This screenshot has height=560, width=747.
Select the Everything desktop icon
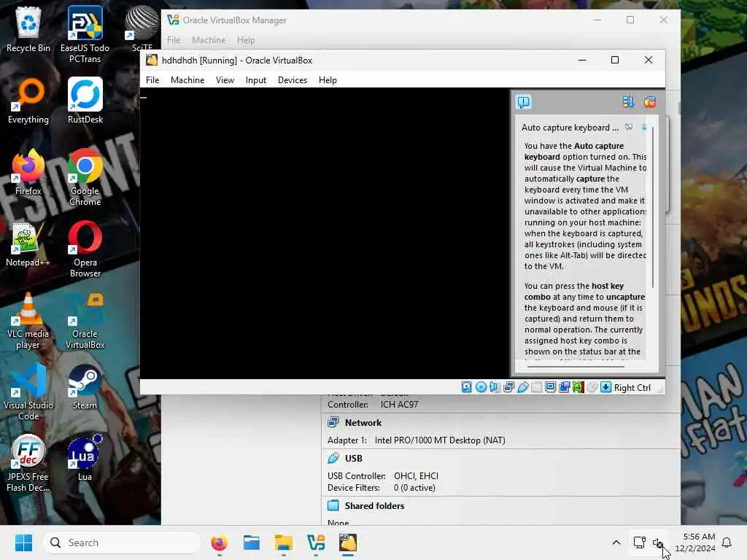click(28, 101)
